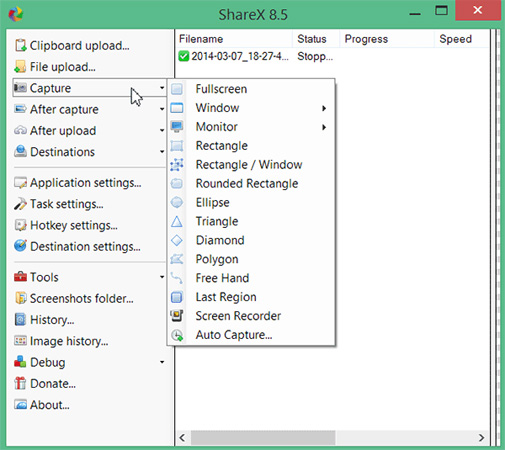Expand the Window capture submenu arrow
Image resolution: width=505 pixels, height=450 pixels.
tap(324, 108)
